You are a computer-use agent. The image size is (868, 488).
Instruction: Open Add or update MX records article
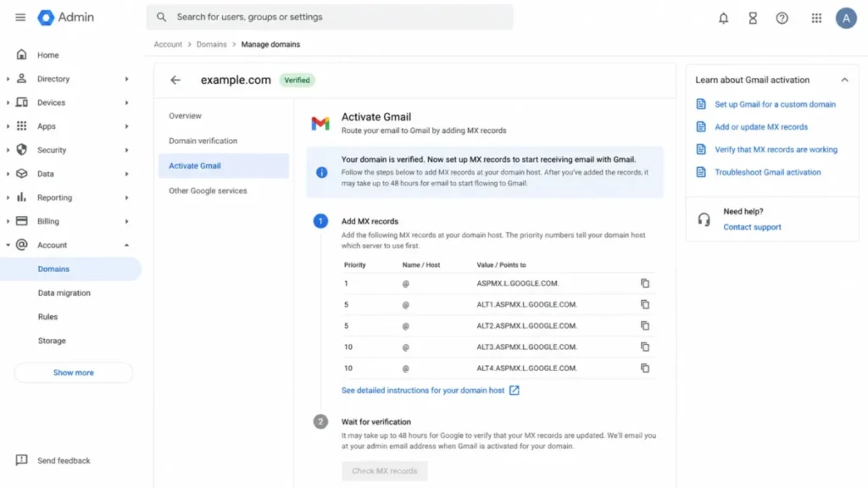click(761, 127)
